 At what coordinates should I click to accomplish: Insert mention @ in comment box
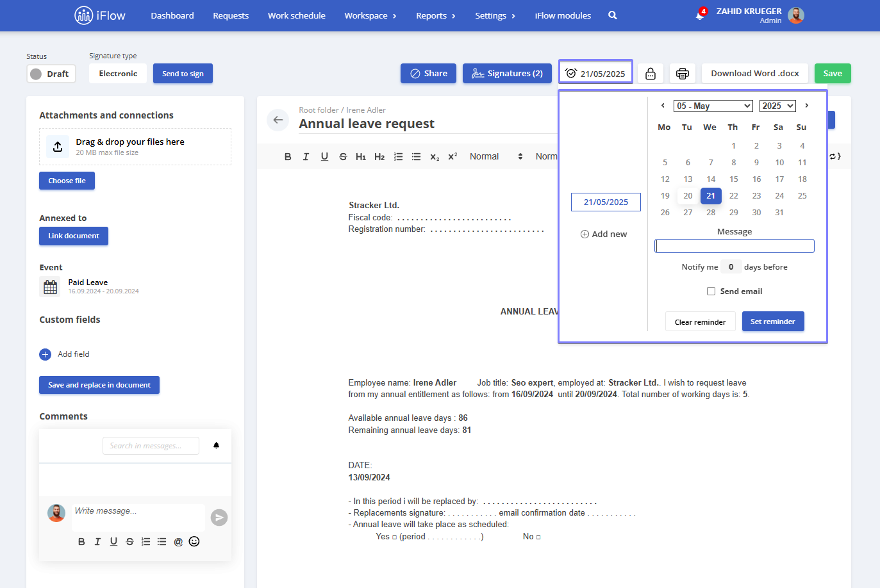178,542
